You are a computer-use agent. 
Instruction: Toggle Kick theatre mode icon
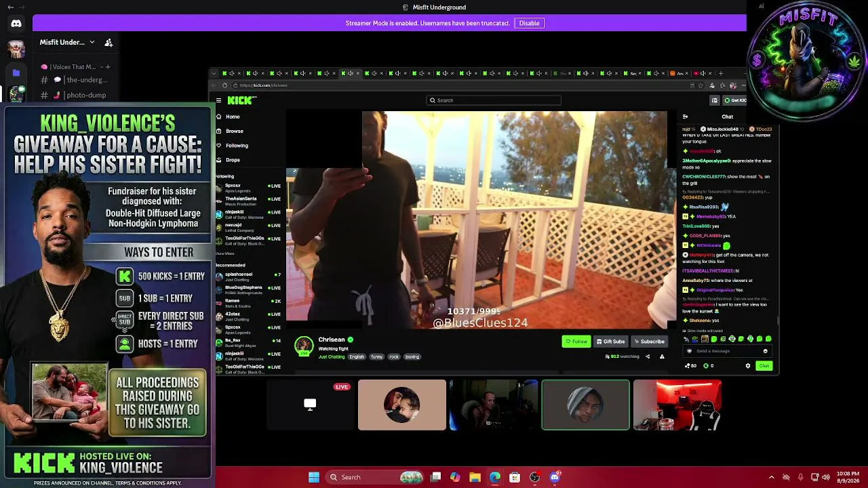tap(714, 100)
